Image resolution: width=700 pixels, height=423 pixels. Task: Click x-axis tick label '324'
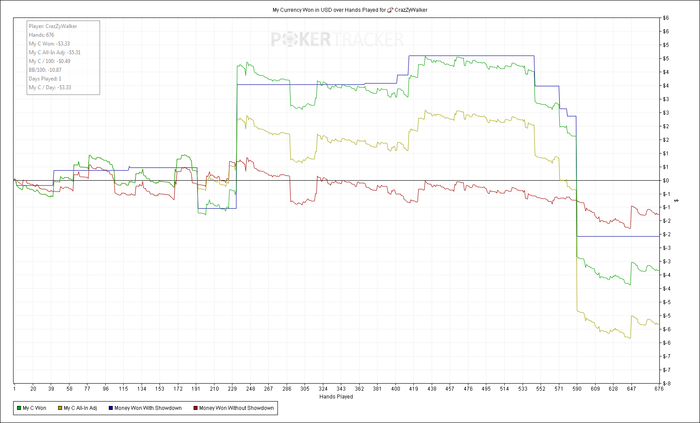[323, 389]
